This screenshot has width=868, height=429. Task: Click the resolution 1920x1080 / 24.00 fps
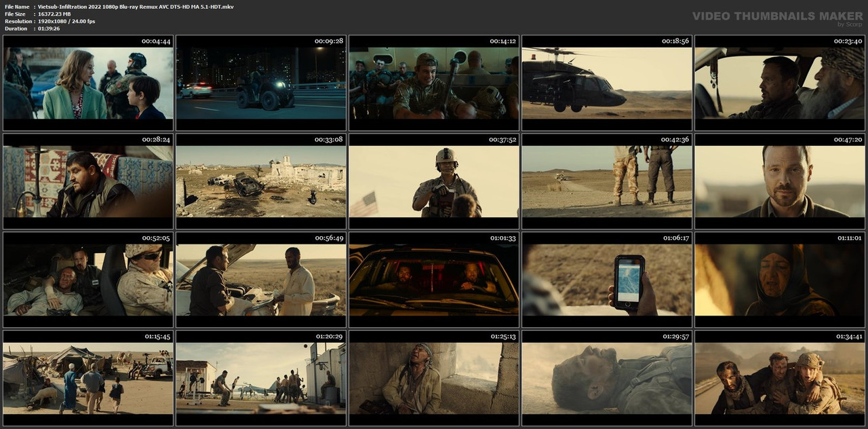tap(66, 21)
